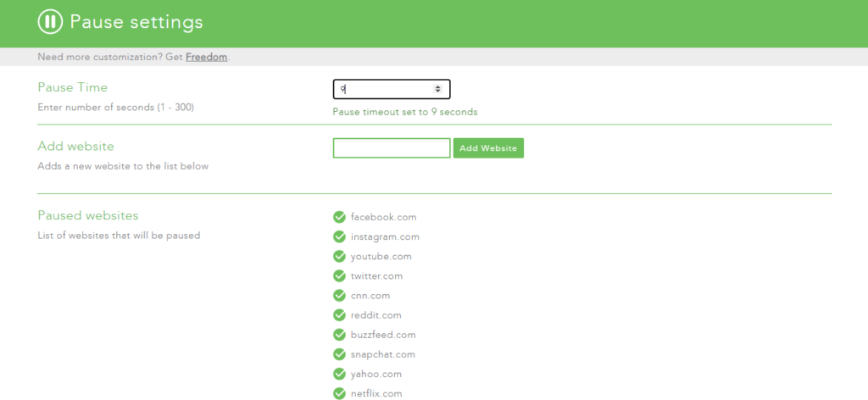Click the instagram.com text
868x400 pixels.
(x=386, y=236)
